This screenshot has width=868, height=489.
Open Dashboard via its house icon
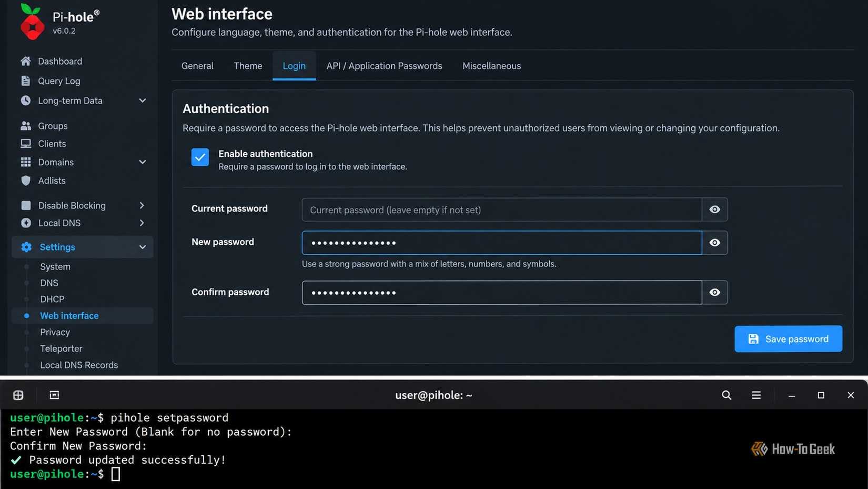(x=25, y=61)
